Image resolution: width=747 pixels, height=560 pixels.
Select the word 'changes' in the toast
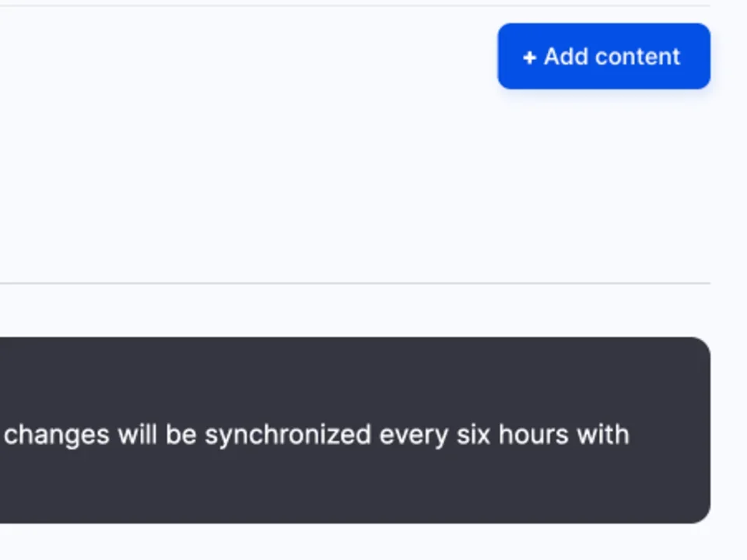click(x=55, y=435)
